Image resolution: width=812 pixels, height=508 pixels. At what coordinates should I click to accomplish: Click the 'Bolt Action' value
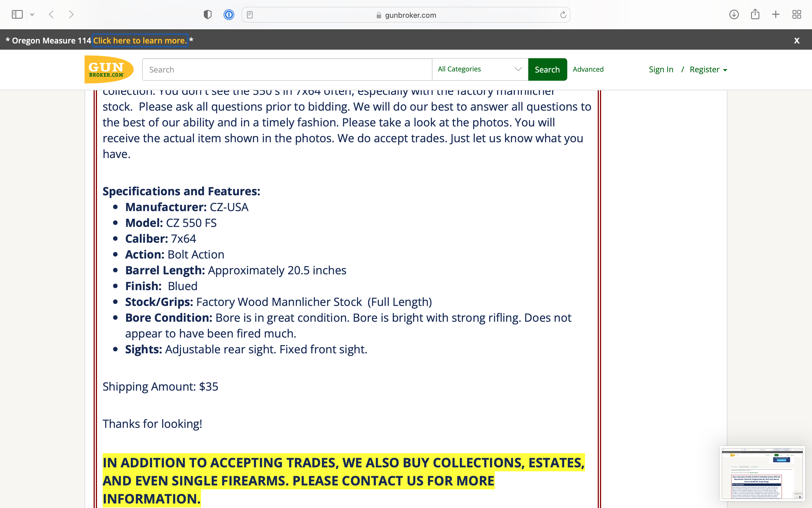[196, 254]
